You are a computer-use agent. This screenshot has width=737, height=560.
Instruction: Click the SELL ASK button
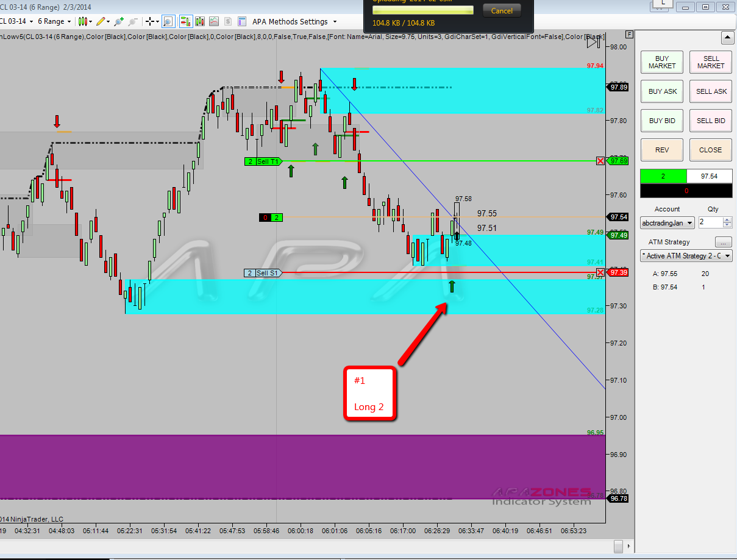pyautogui.click(x=711, y=91)
